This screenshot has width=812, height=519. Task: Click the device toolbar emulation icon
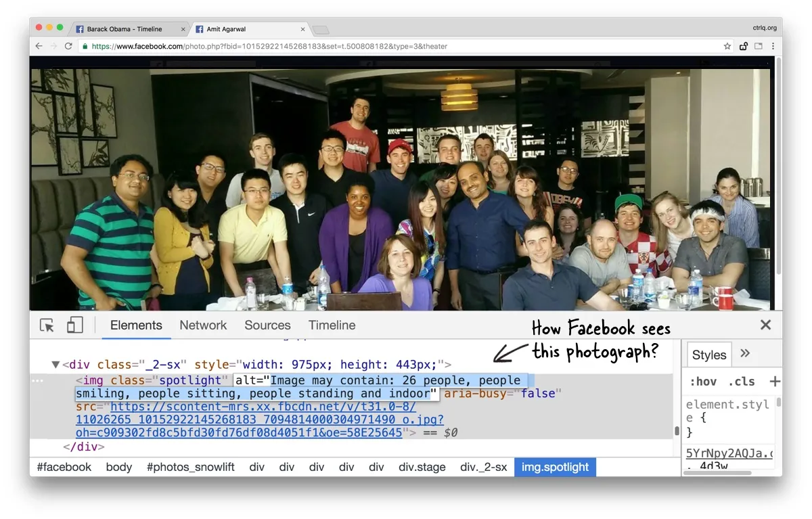tap(74, 325)
